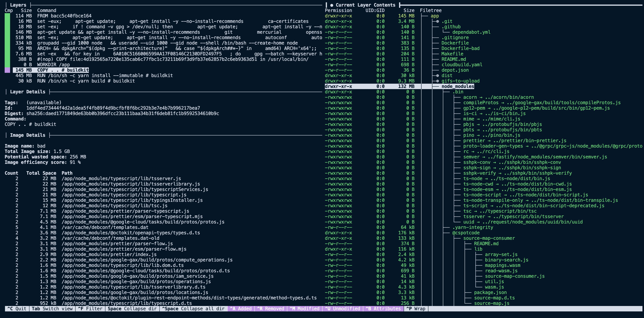
Task: Toggle Added files visibility filter
Action: [241, 309]
